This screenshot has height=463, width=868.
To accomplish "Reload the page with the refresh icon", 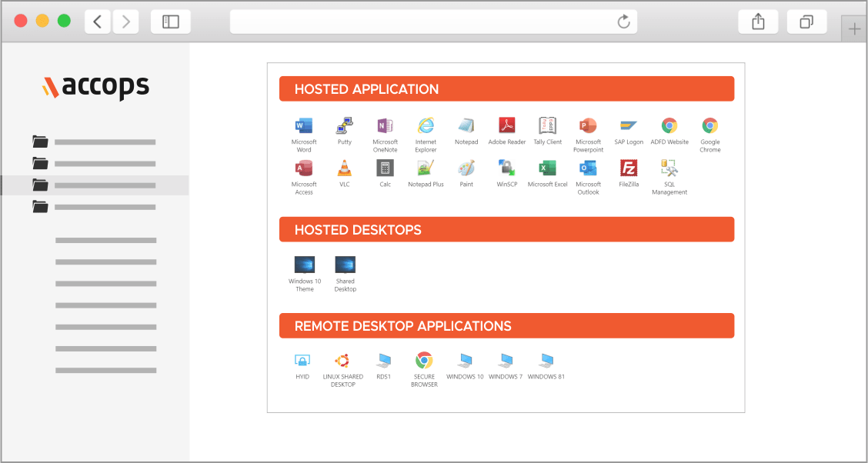I will 624,22.
